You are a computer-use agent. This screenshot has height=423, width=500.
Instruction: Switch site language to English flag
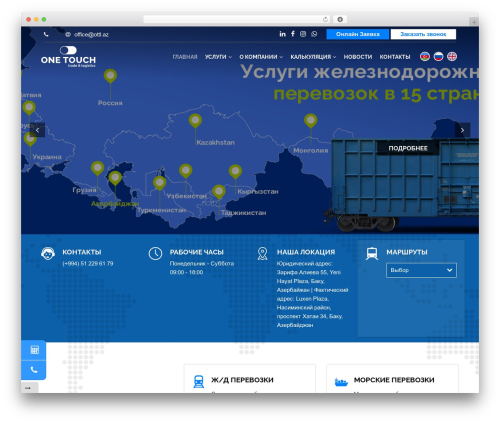(x=452, y=56)
